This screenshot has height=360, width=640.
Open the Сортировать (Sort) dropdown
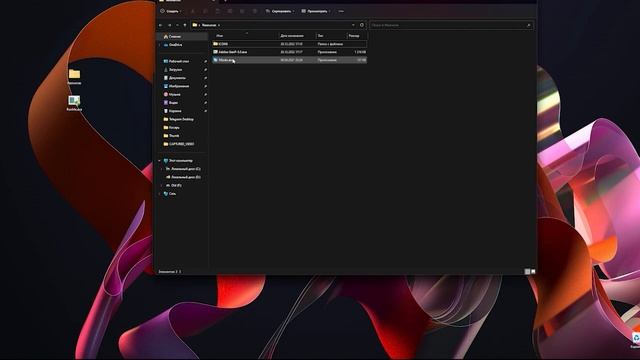point(280,11)
